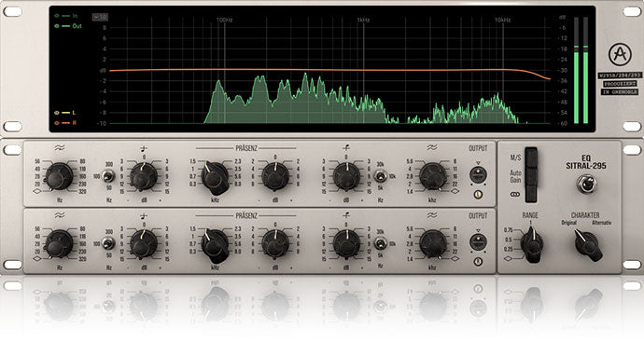Click upper channel PRÄSENZ label
This screenshot has width=644, height=343.
click(x=246, y=148)
